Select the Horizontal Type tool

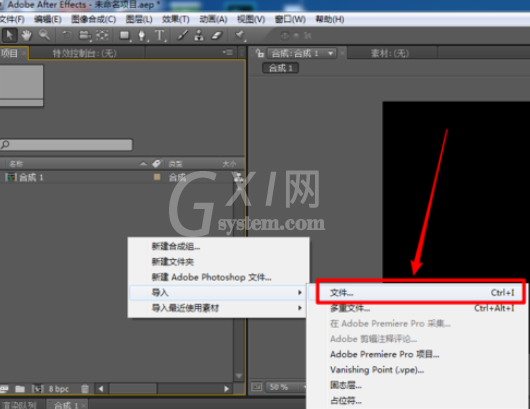click(160, 35)
